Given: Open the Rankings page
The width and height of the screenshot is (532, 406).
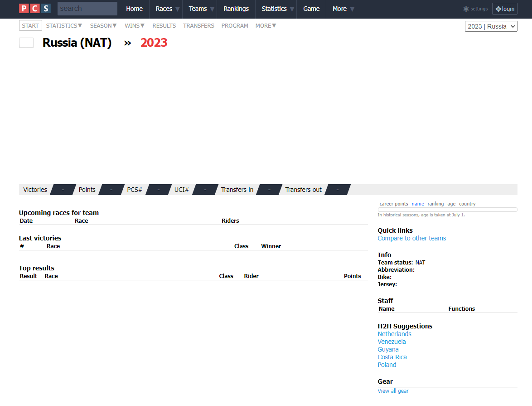Looking at the screenshot, I should point(236,9).
